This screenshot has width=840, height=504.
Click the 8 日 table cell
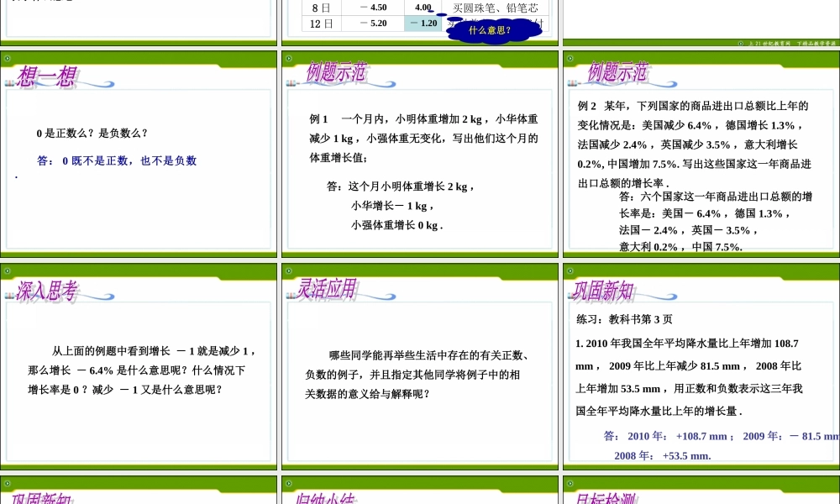322,8
